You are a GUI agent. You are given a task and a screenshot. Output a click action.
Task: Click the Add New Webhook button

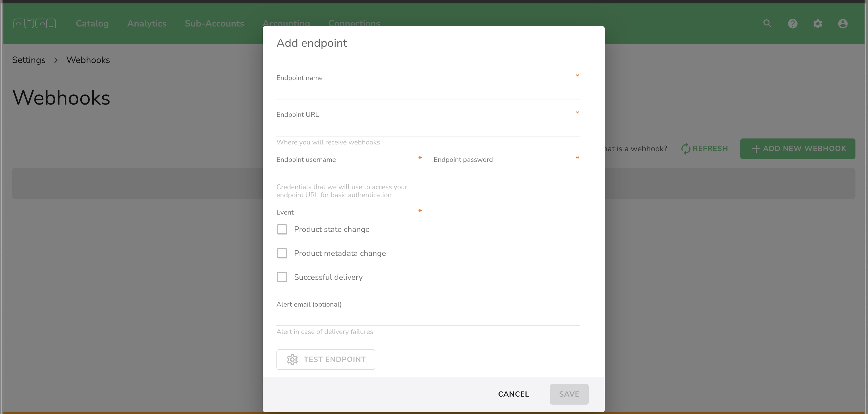[x=798, y=148]
